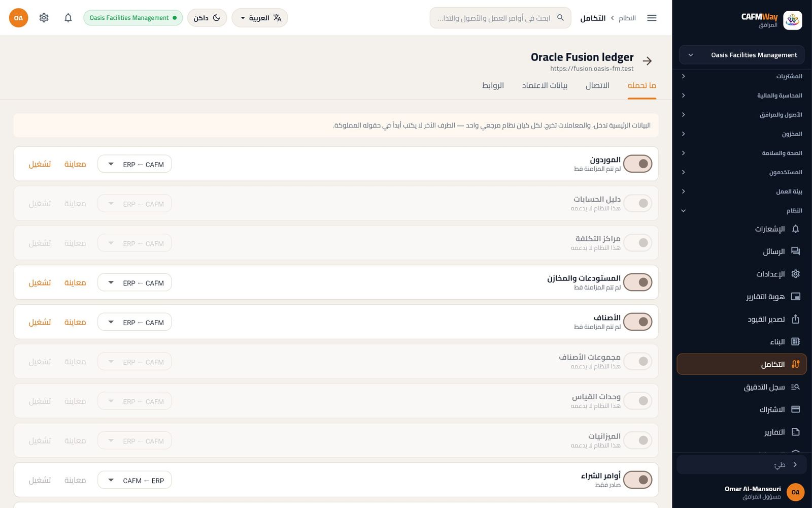Toggle the مجموعات الأصناف switch
The width and height of the screenshot is (812, 508).
637,361
